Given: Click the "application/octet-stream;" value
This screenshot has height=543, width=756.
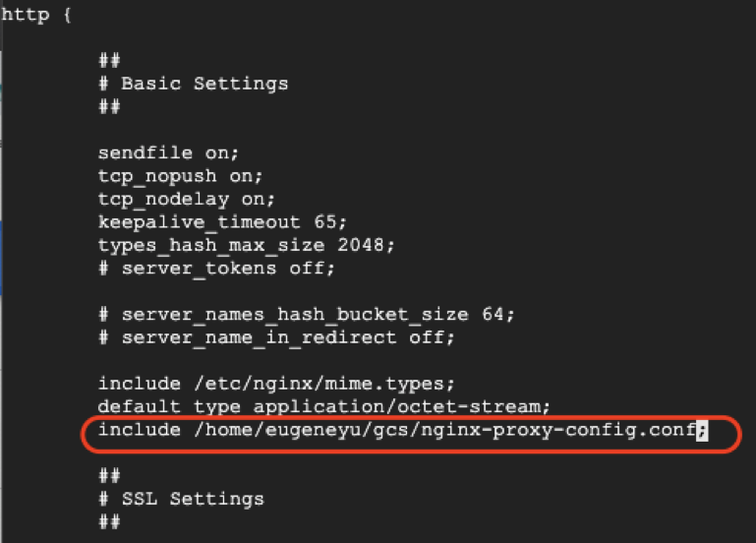Looking at the screenshot, I should pyautogui.click(x=397, y=406).
